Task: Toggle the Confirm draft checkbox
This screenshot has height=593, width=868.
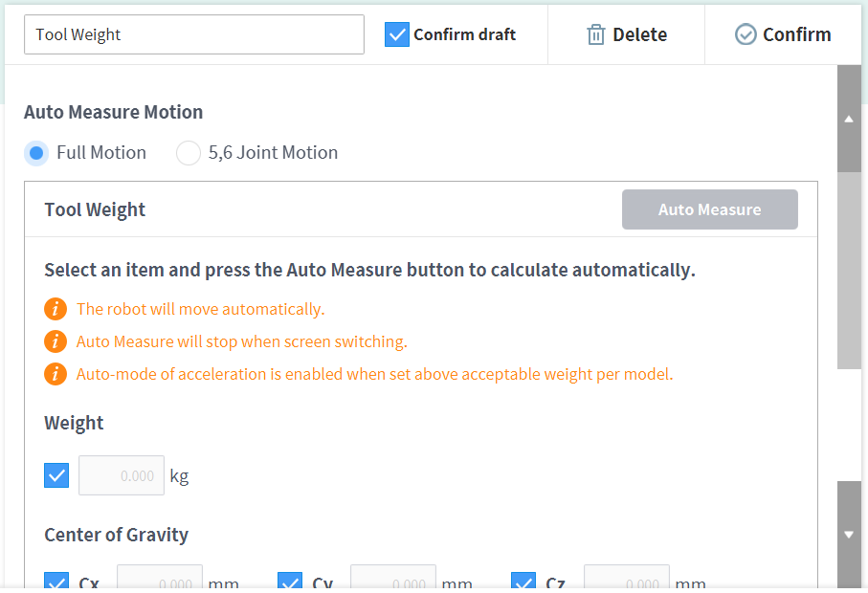Action: click(x=397, y=34)
